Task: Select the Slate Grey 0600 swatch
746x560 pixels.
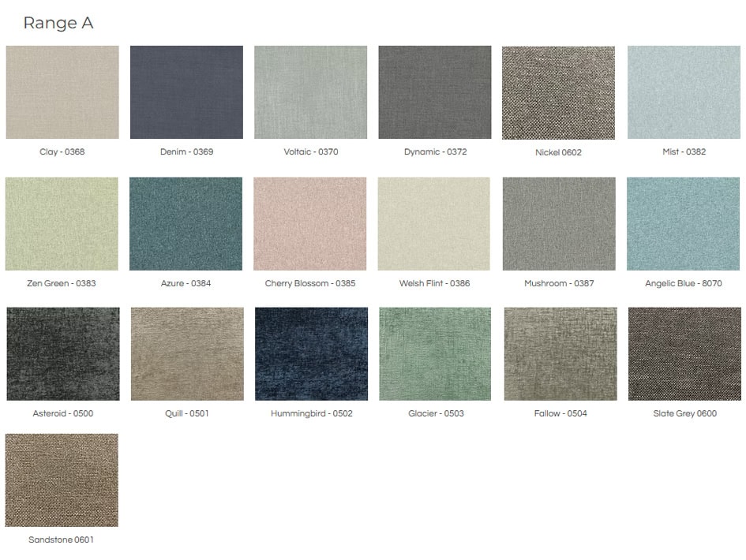Action: point(684,353)
